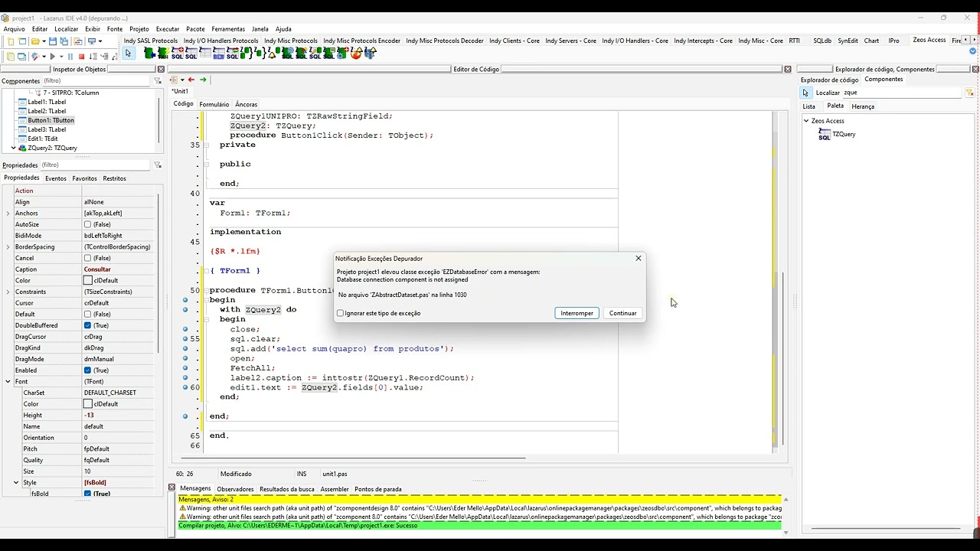Screen dimensions: 980x551
Task: Click the jump history icon above editor
Action: [174, 80]
